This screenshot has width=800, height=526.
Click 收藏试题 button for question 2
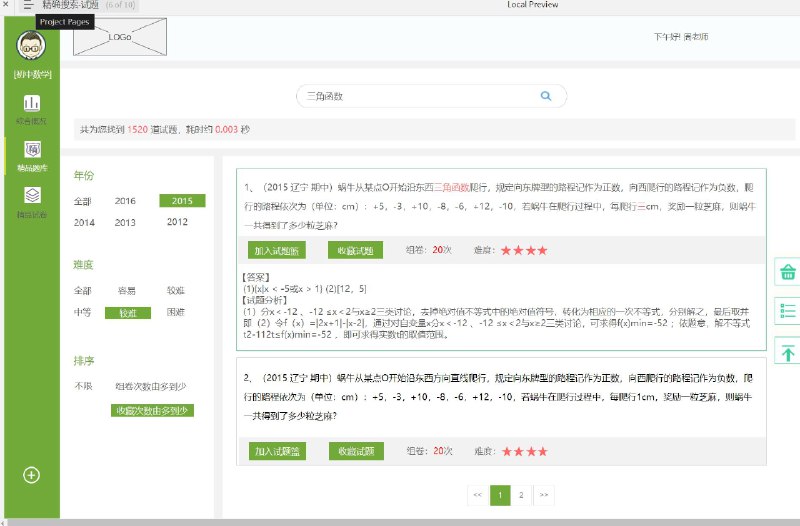click(356, 451)
